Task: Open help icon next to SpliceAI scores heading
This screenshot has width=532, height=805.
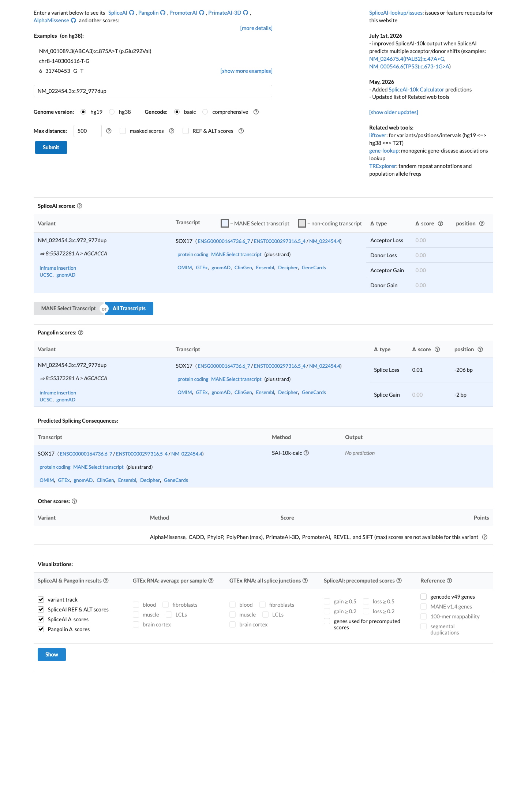Action: [79, 206]
